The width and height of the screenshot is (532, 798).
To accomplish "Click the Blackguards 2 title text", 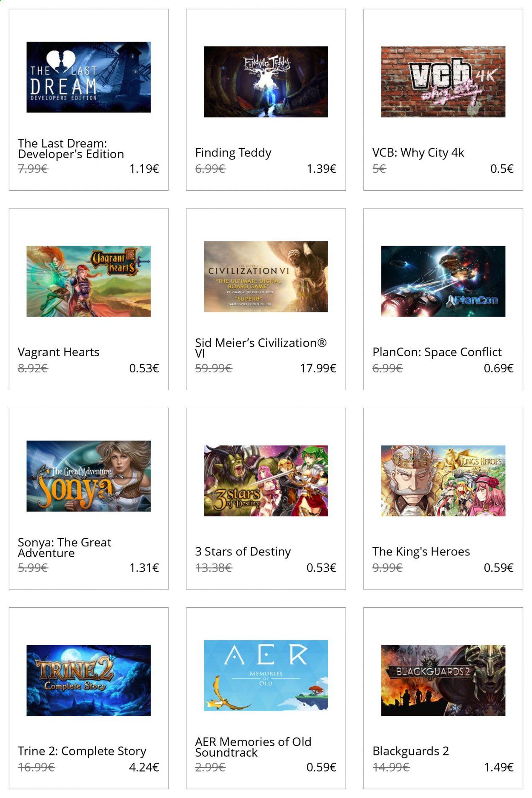I will (410, 751).
